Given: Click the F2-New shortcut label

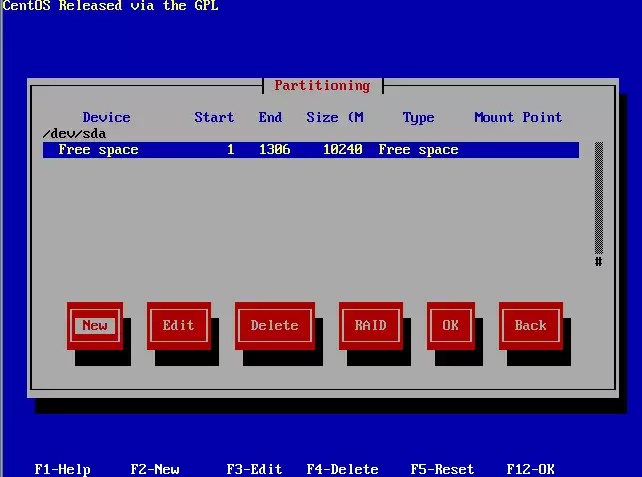Looking at the screenshot, I should coord(155,469).
